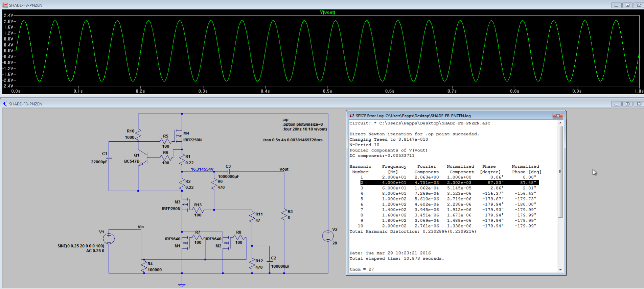This screenshot has width=644, height=289.
Task: Click the error log scrollbar down arrow
Action: point(560,269)
